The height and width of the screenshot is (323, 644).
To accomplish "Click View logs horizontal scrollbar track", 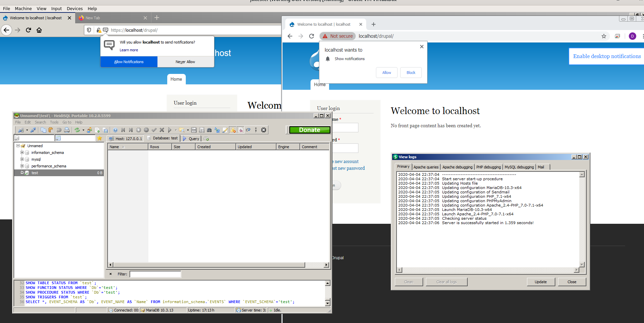I will point(488,270).
